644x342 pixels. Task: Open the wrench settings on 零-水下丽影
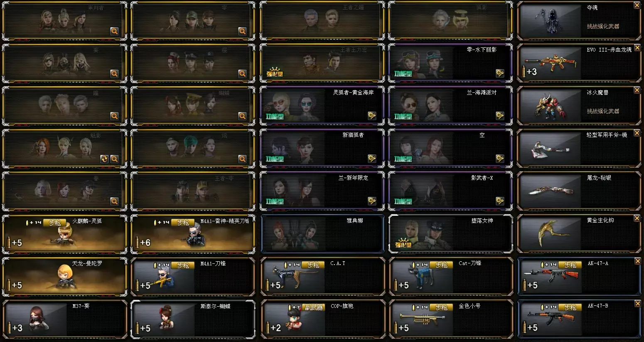(x=500, y=74)
